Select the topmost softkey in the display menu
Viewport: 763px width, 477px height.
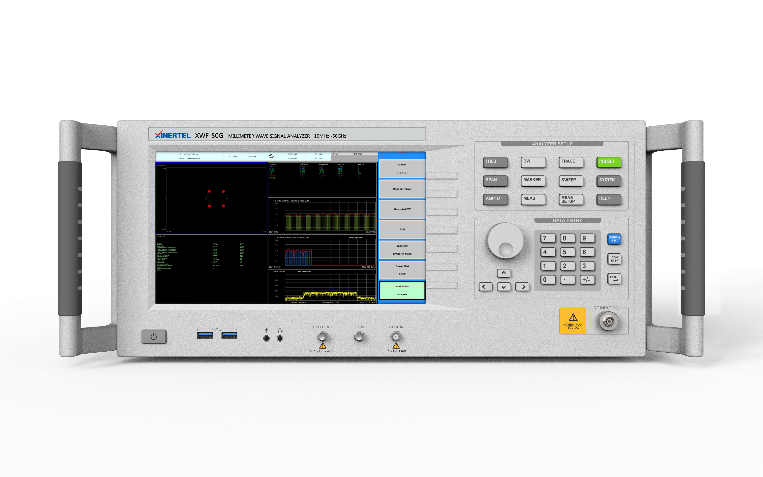[x=401, y=164]
